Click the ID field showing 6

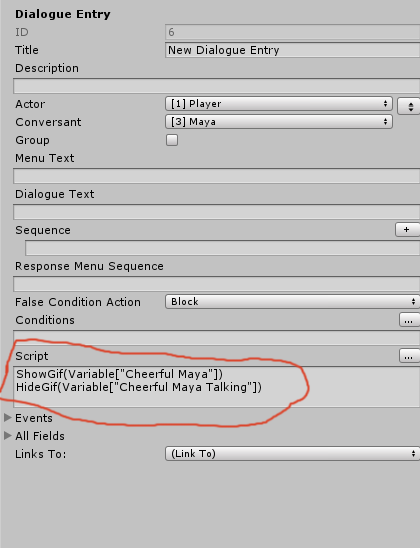(x=292, y=32)
